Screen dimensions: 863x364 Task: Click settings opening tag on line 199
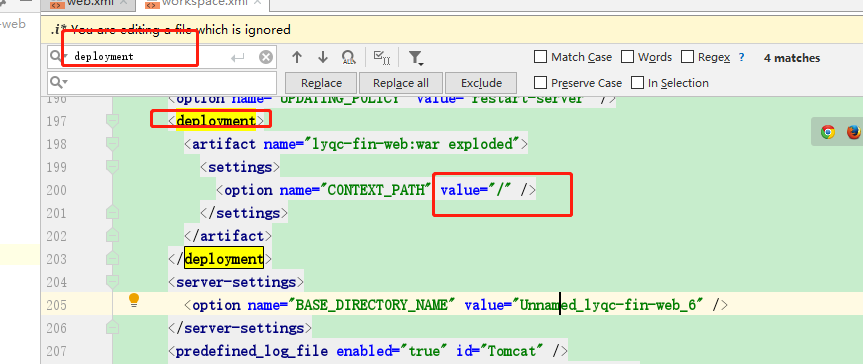241,167
